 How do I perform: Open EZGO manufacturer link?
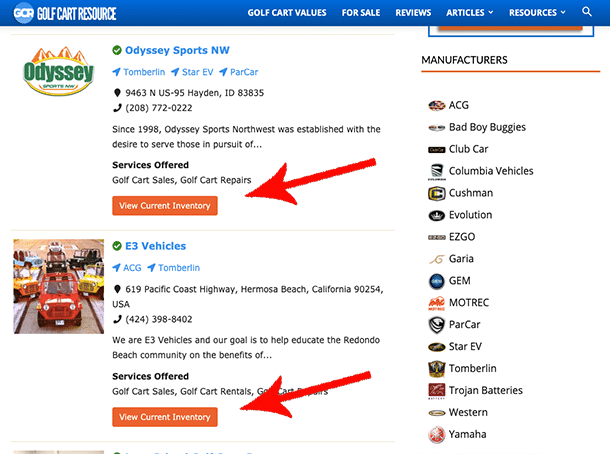(x=462, y=237)
